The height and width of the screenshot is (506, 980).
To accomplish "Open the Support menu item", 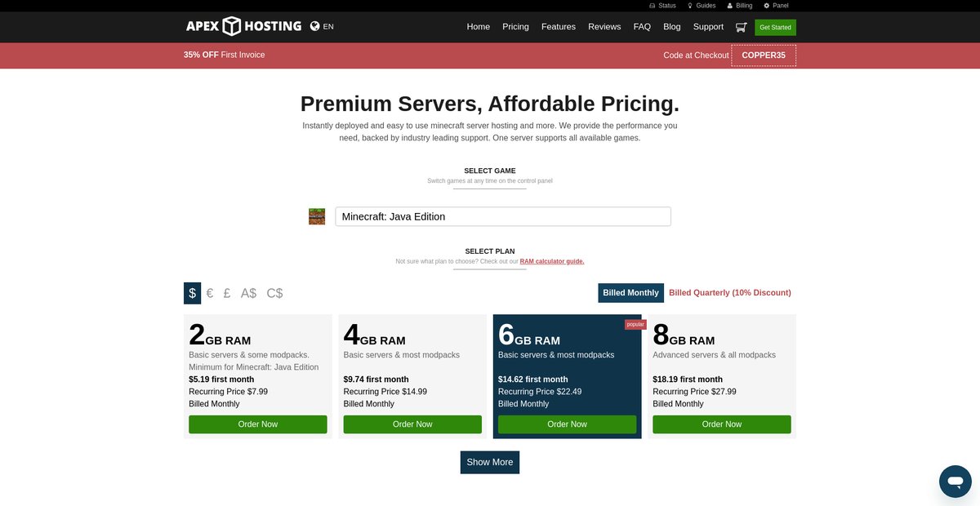I will (708, 27).
